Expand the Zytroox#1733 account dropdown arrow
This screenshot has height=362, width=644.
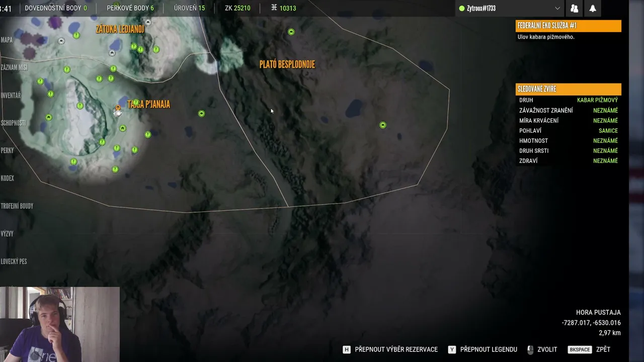[557, 9]
